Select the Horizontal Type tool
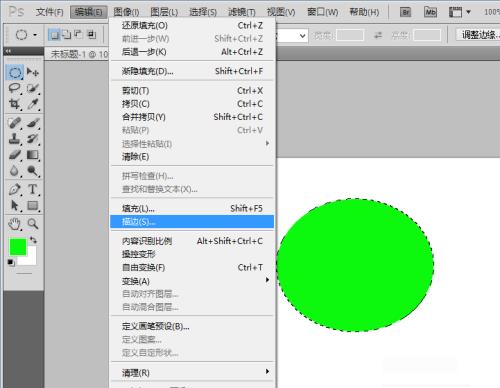Screen dimensions: 500x388 33,189
